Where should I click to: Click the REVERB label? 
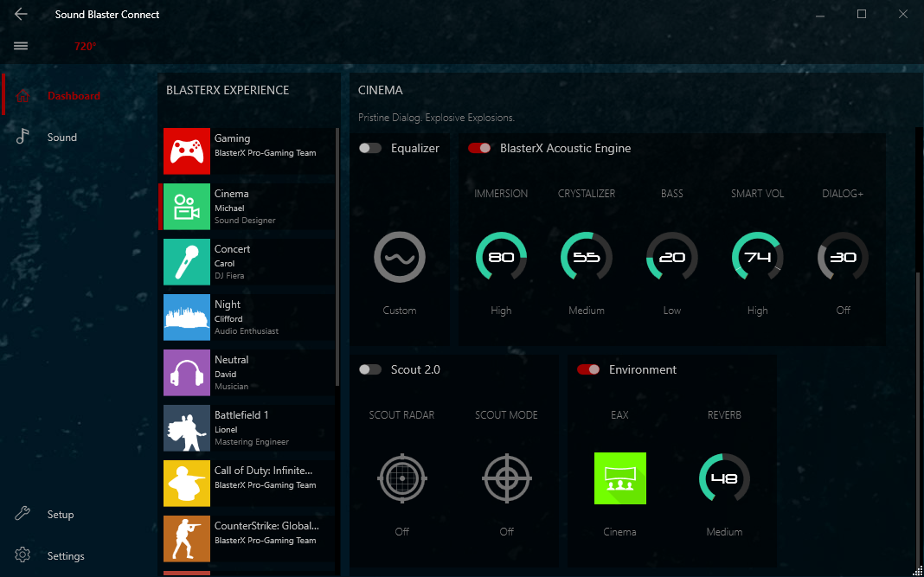[x=724, y=415]
